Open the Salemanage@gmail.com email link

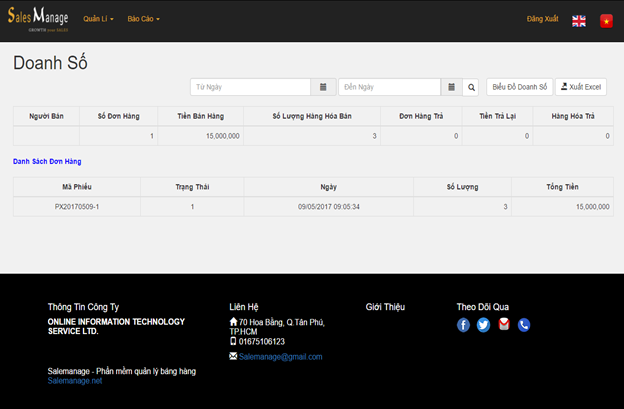(280, 356)
